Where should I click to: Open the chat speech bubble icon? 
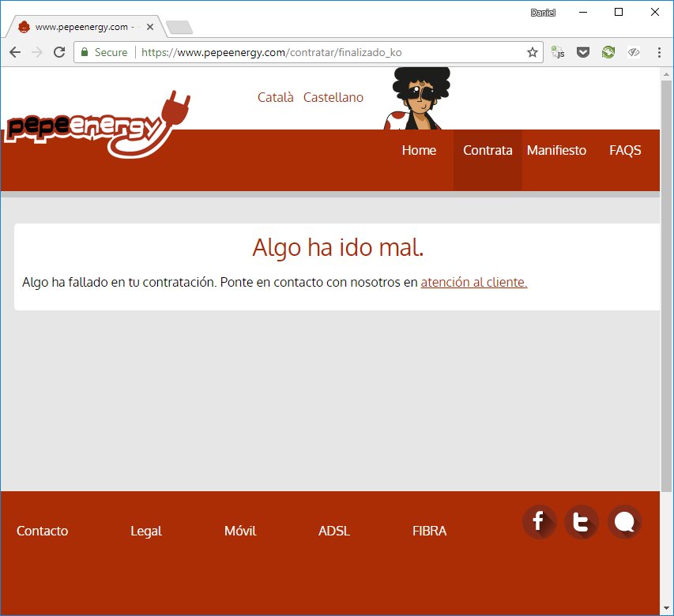tap(624, 521)
